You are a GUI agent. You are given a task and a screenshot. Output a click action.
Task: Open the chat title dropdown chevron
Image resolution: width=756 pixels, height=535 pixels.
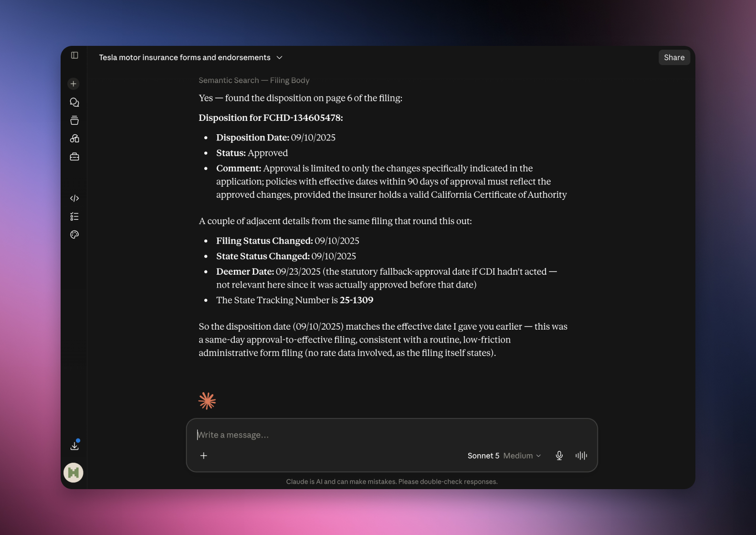coord(280,58)
